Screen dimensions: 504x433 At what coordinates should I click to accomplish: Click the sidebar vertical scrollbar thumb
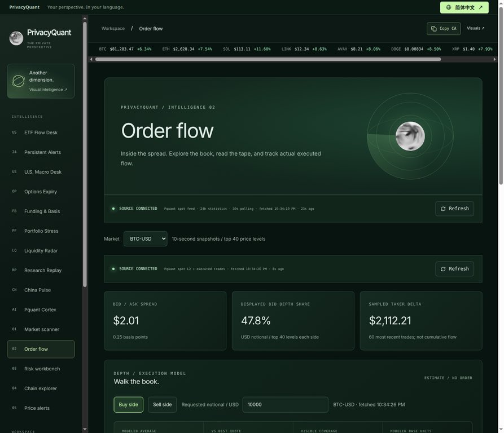coord(85,154)
